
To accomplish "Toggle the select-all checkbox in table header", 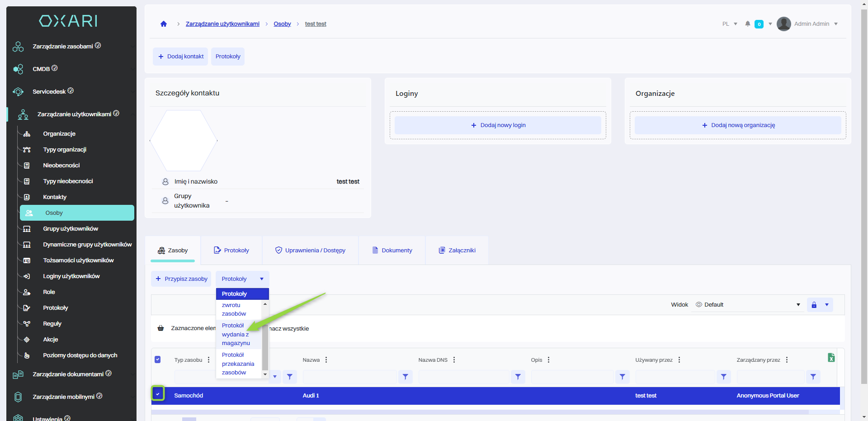I will (158, 360).
